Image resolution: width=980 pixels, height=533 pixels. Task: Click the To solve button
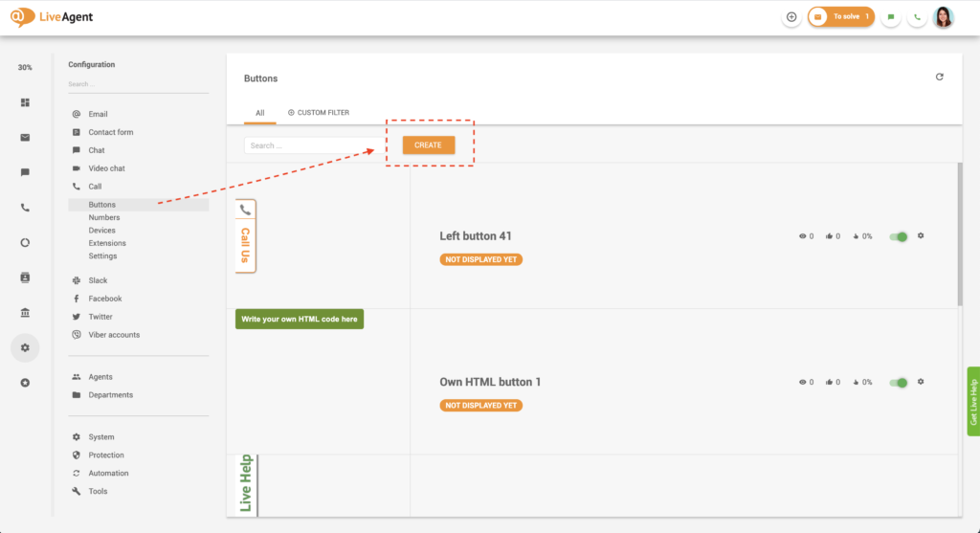point(841,17)
